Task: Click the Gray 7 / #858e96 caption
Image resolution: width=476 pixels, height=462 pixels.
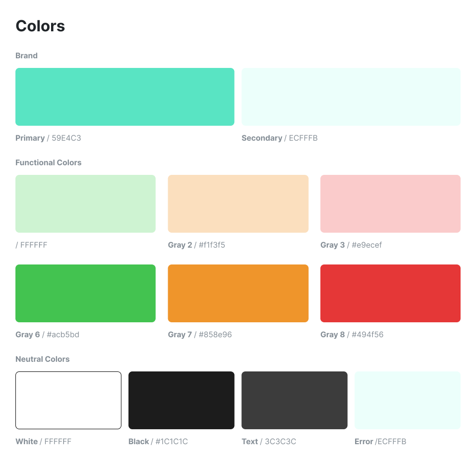Action: tap(200, 334)
